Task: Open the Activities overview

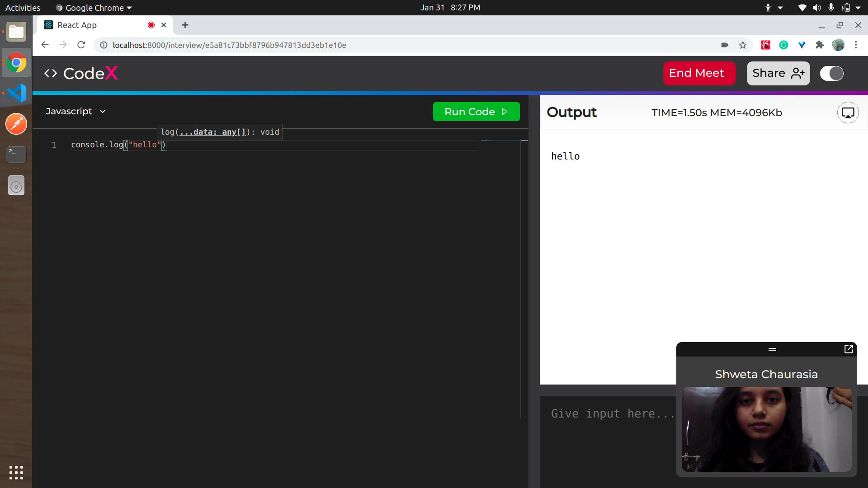Action: click(x=23, y=7)
